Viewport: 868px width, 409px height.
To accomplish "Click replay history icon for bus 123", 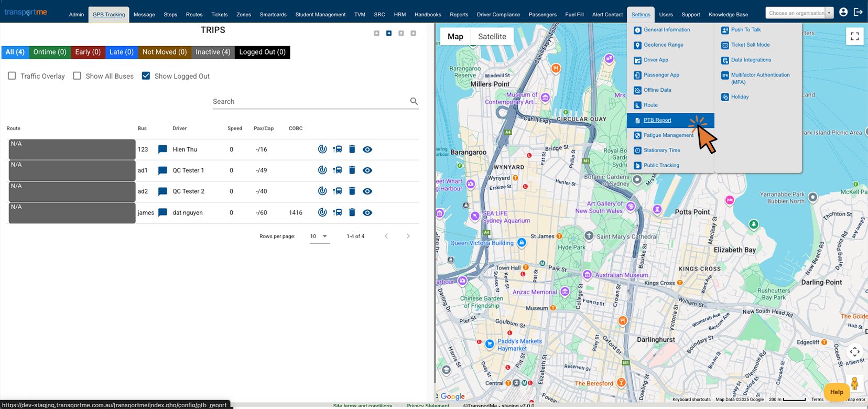I will 322,149.
